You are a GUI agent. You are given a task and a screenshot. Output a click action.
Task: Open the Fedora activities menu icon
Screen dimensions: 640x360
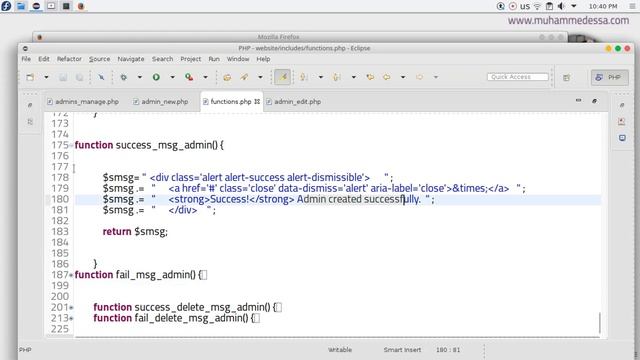pyautogui.click(x=6, y=6)
